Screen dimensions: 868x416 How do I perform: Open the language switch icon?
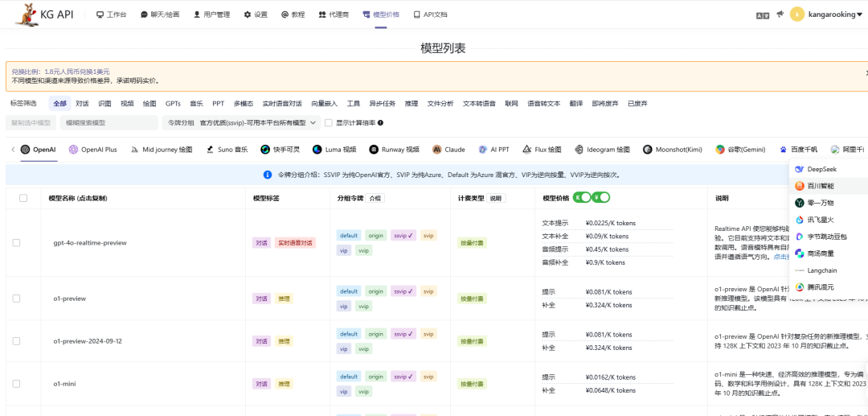tap(763, 15)
